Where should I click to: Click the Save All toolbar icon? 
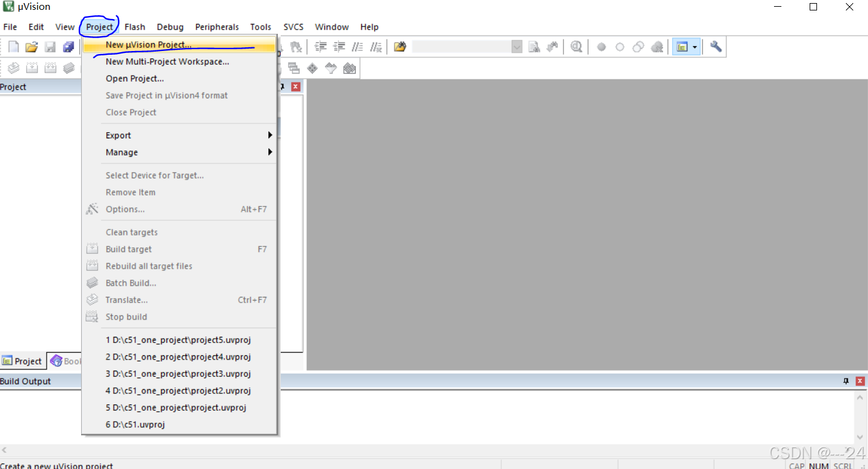pos(68,47)
